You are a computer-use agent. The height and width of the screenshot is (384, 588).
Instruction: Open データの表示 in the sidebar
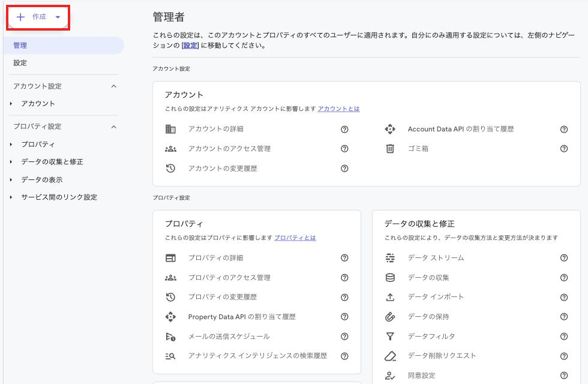click(x=42, y=179)
